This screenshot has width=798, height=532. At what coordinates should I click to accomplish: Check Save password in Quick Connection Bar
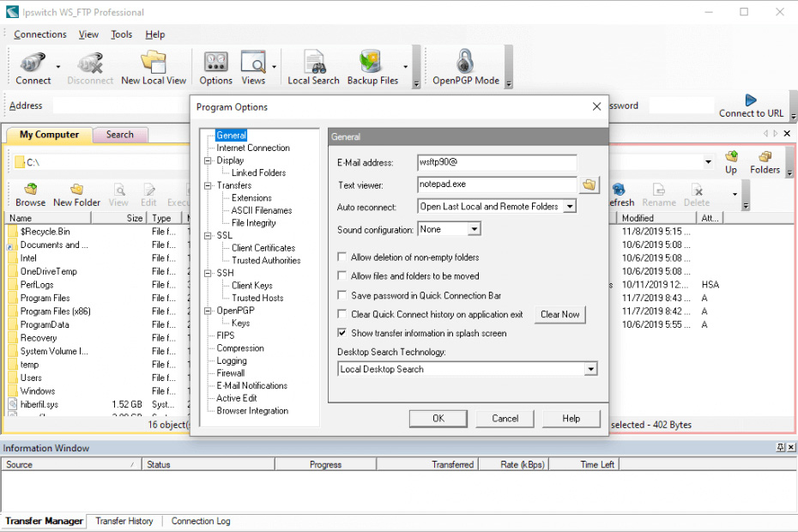[x=343, y=295]
